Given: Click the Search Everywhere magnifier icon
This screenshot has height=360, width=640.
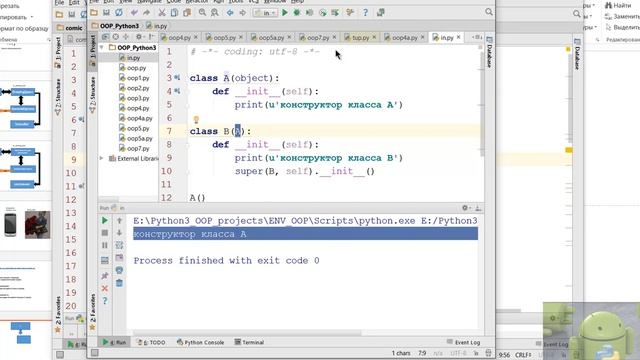Looking at the screenshot, I should click(x=489, y=12).
